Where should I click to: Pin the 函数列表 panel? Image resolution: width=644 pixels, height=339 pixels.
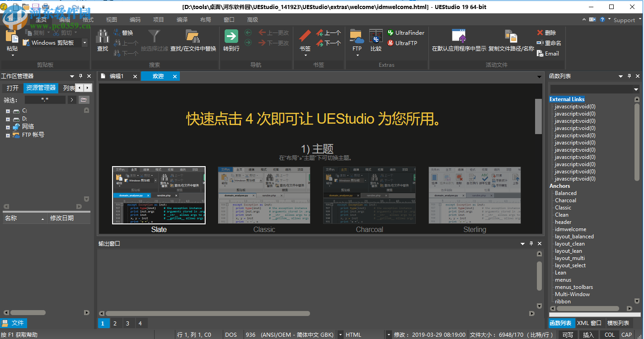[x=629, y=76]
